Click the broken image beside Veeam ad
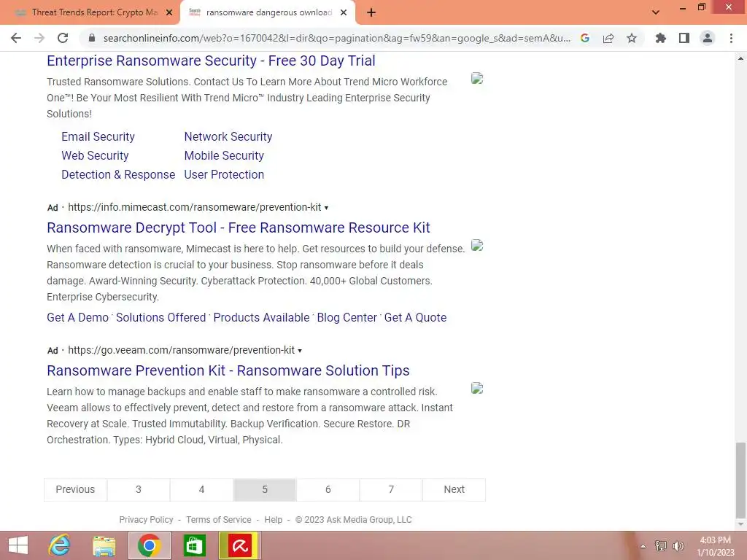The height and width of the screenshot is (560, 747). coord(477,388)
